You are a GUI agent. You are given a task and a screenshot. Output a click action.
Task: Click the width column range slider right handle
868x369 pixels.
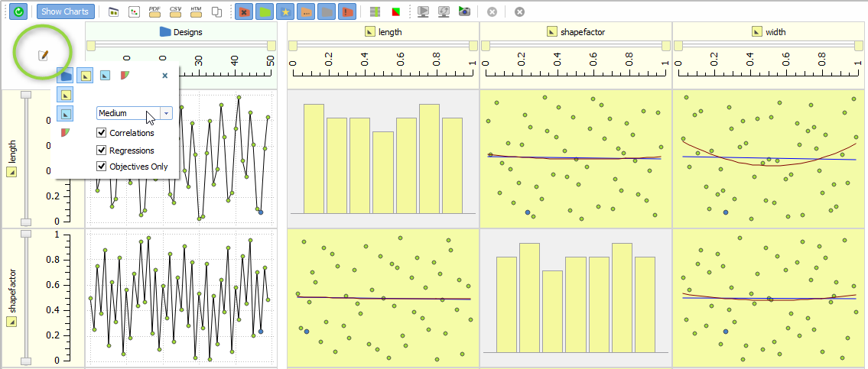point(858,45)
